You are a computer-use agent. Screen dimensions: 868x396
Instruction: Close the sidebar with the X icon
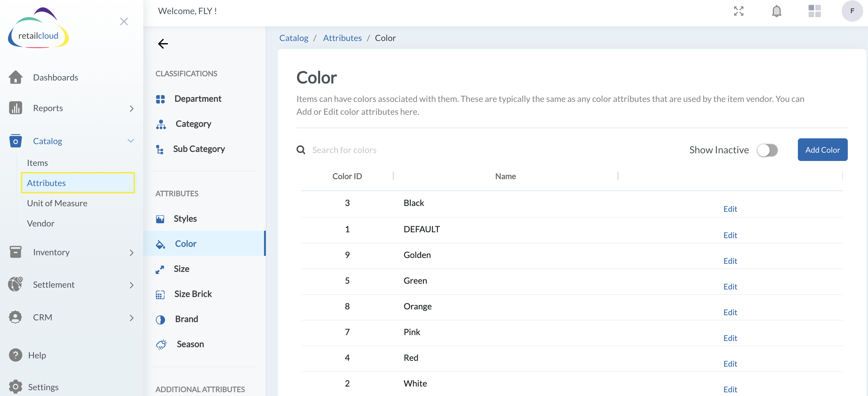click(x=124, y=21)
